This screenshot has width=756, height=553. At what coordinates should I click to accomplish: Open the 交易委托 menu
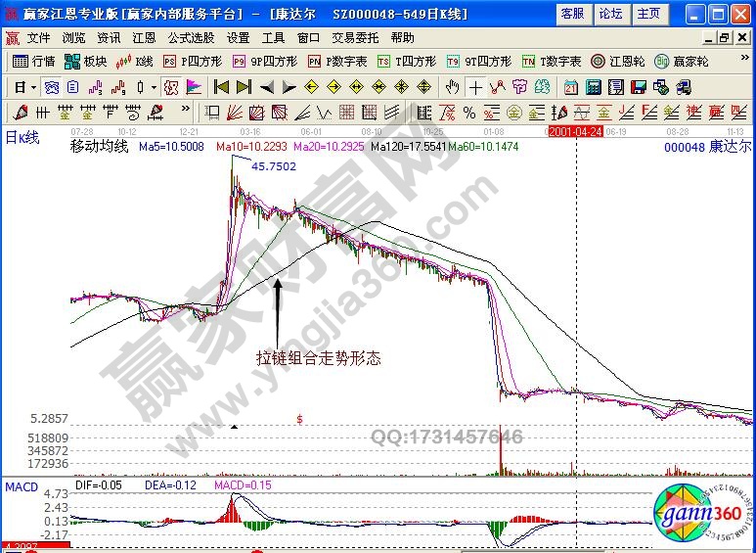pyautogui.click(x=356, y=37)
